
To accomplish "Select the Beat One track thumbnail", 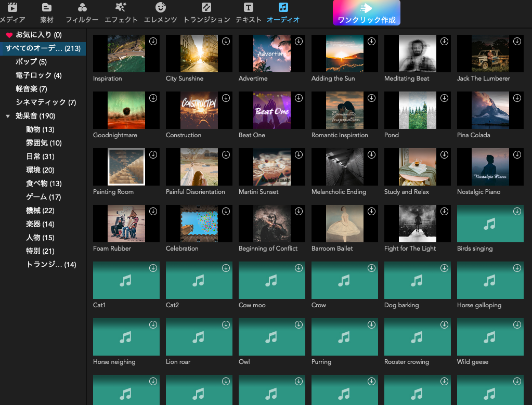I will 272,110.
